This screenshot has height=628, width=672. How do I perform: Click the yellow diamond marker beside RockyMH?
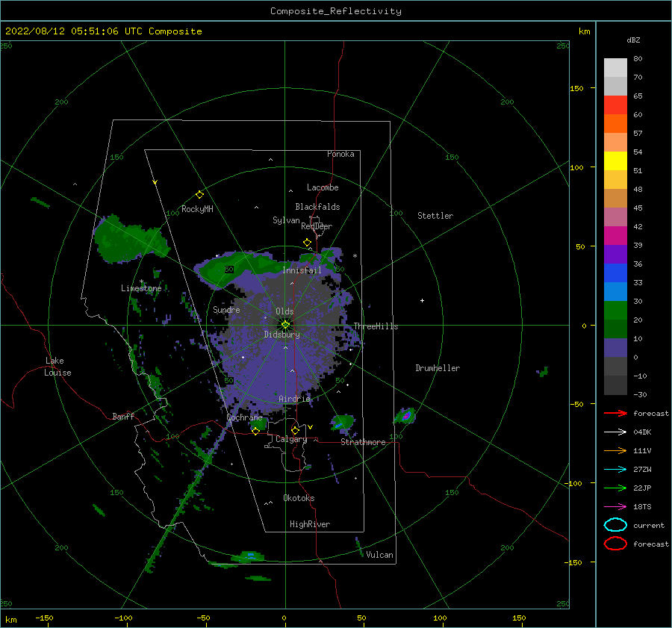tap(199, 195)
